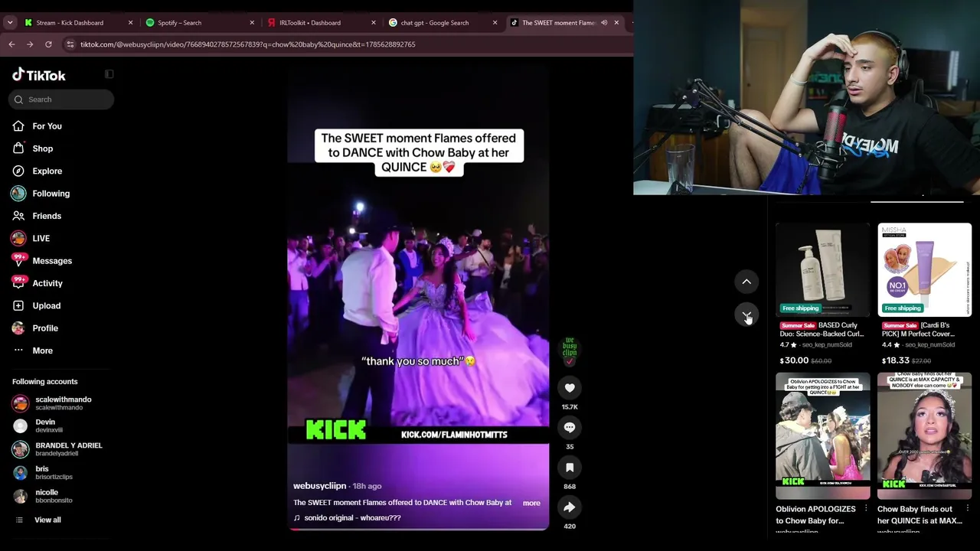Open the Friends page
This screenshot has width=980, height=551.
47,216
